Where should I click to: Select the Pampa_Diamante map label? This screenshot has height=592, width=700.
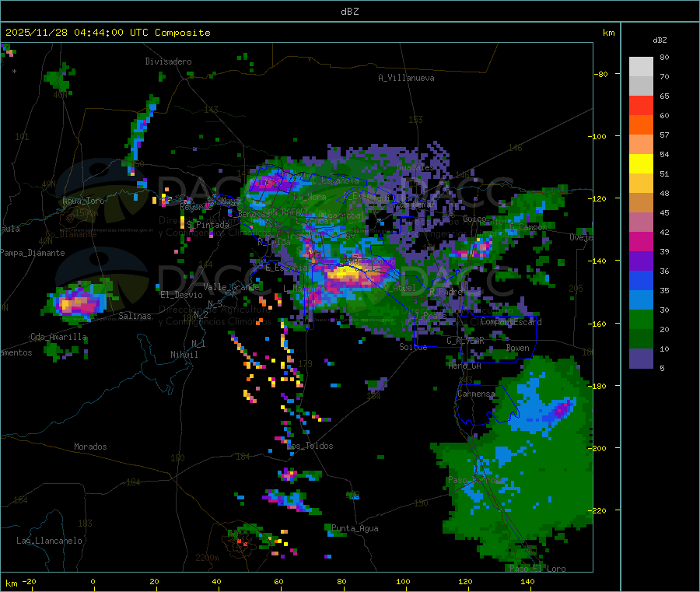click(33, 253)
